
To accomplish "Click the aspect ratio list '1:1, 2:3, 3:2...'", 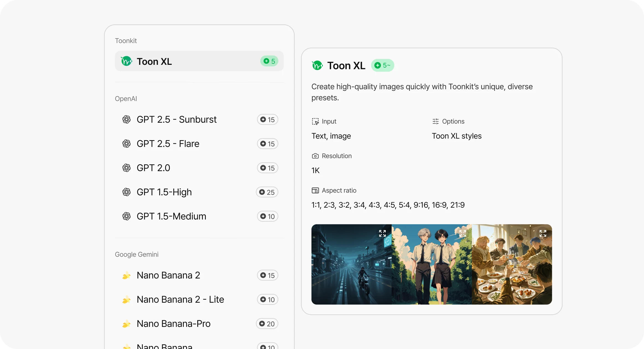I will pyautogui.click(x=388, y=205).
